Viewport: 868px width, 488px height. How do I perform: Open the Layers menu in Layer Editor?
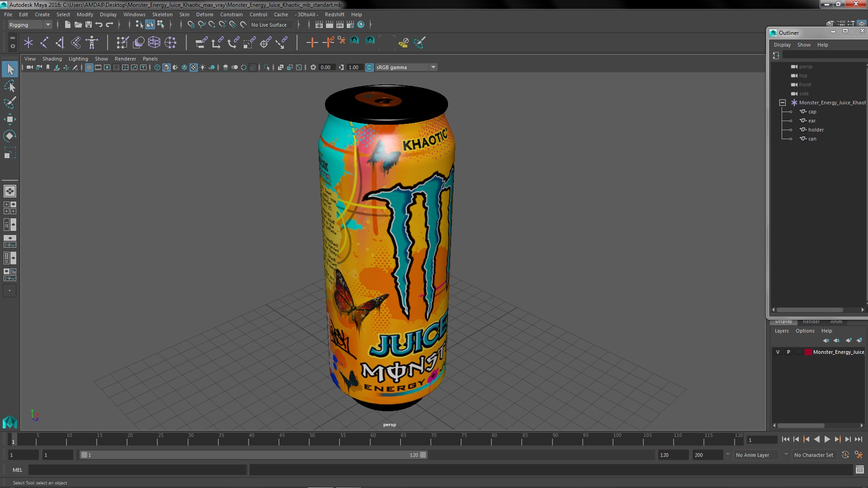782,331
